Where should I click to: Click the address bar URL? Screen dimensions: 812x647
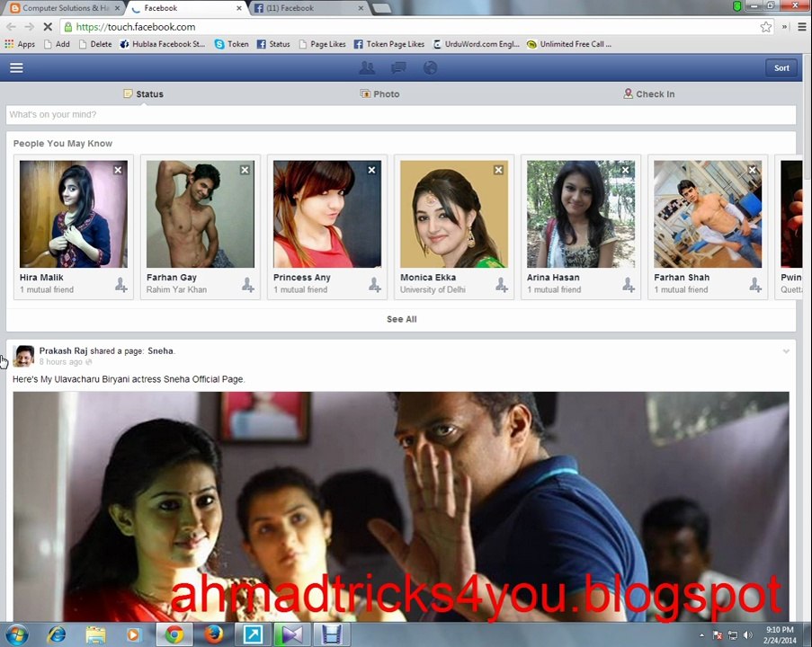[136, 27]
